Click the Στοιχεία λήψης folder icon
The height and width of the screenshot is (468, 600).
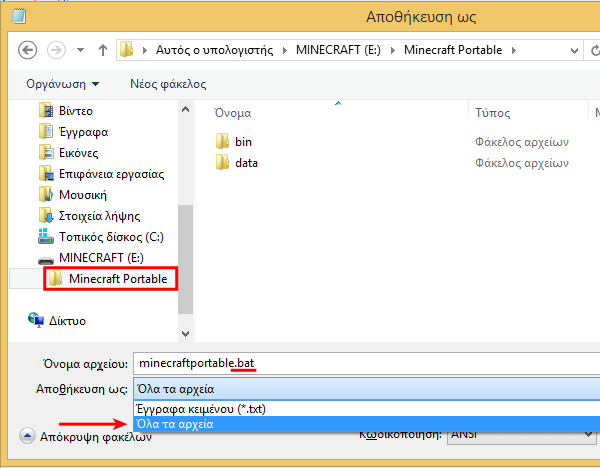click(46, 215)
